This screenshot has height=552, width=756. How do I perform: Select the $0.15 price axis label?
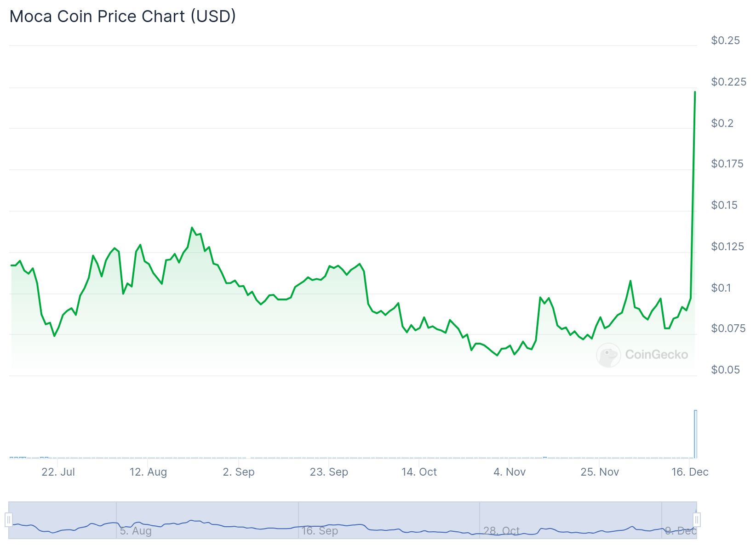pyautogui.click(x=724, y=205)
